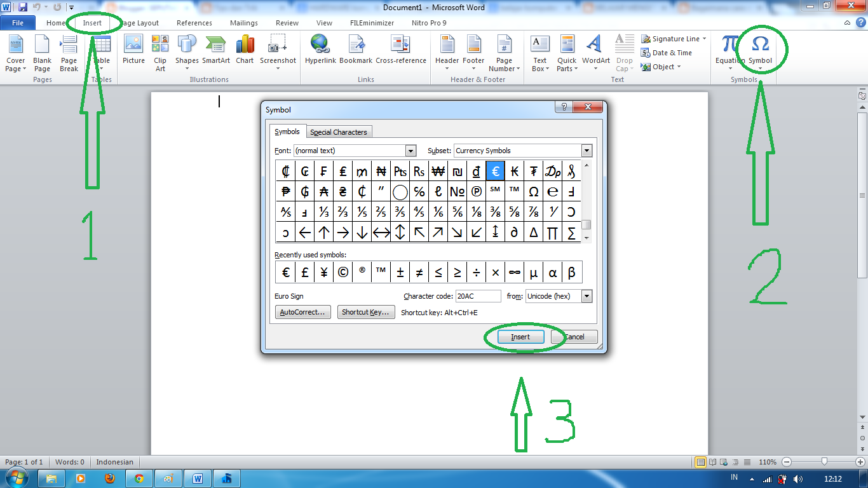Click the Indonesian language indicator
Viewport: 868px width, 488px height.
pos(115,462)
